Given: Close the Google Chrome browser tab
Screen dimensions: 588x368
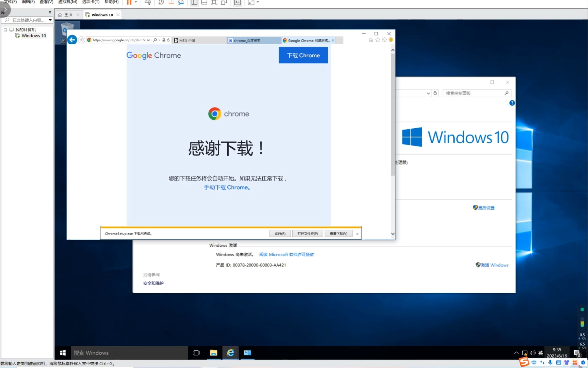Looking at the screenshot, I should 333,40.
